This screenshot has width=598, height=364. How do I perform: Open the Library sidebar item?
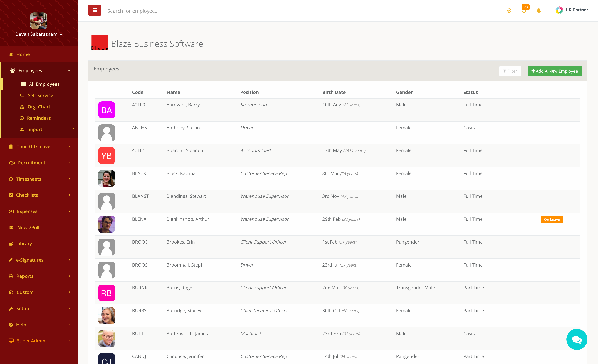pos(24,244)
